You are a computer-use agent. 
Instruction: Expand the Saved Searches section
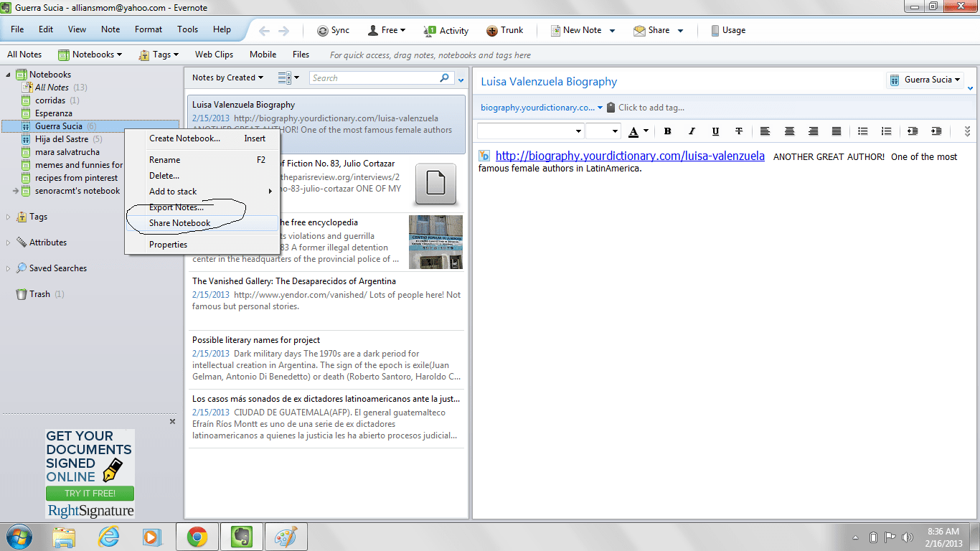(9, 268)
